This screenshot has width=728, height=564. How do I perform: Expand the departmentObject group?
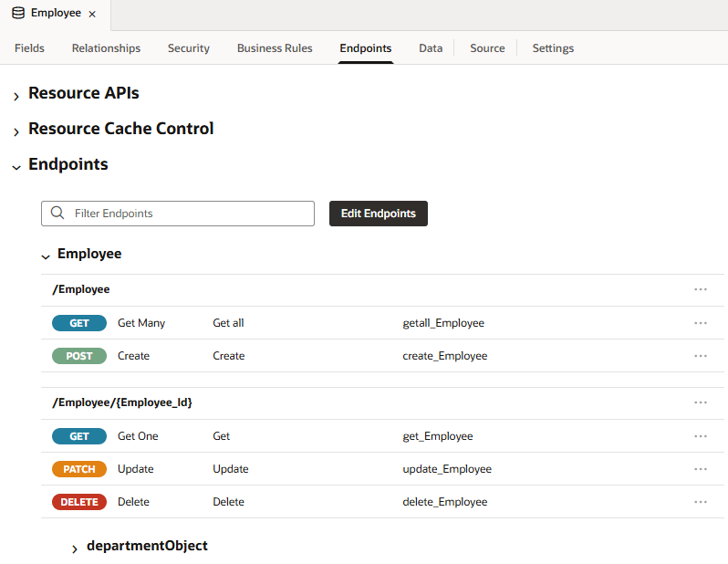click(75, 548)
